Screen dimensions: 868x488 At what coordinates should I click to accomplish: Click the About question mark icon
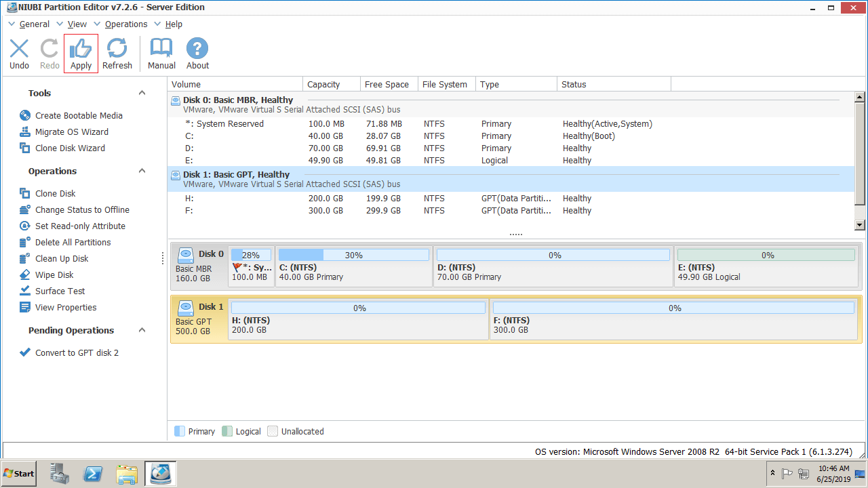tap(197, 49)
